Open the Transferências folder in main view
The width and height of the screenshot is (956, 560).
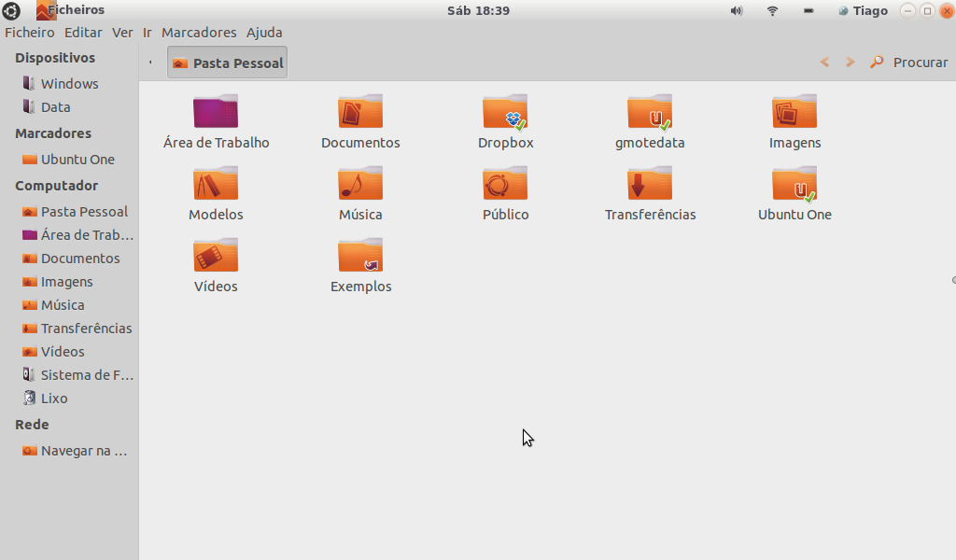coord(650,183)
